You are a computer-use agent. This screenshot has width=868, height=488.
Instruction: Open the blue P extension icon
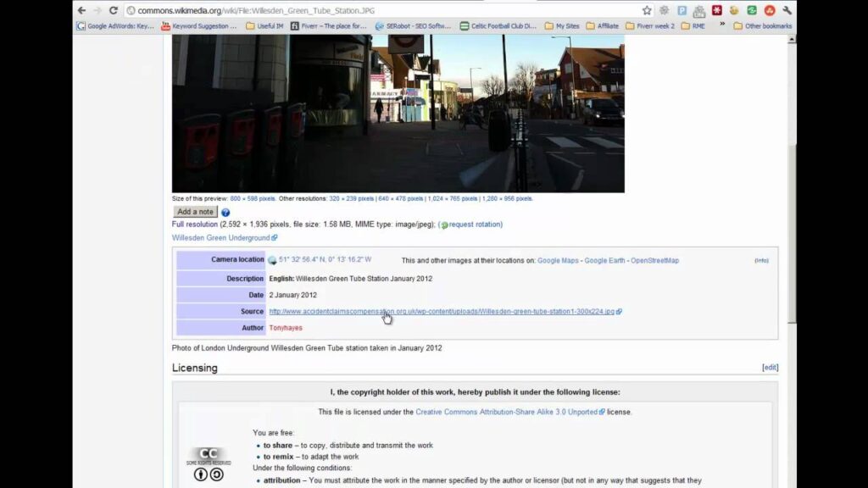(682, 10)
